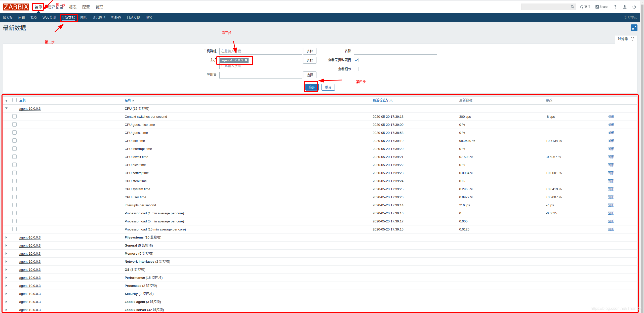Viewport: 644px width, 313px height.
Task: Expand the Performance group
Action: tap(7, 278)
